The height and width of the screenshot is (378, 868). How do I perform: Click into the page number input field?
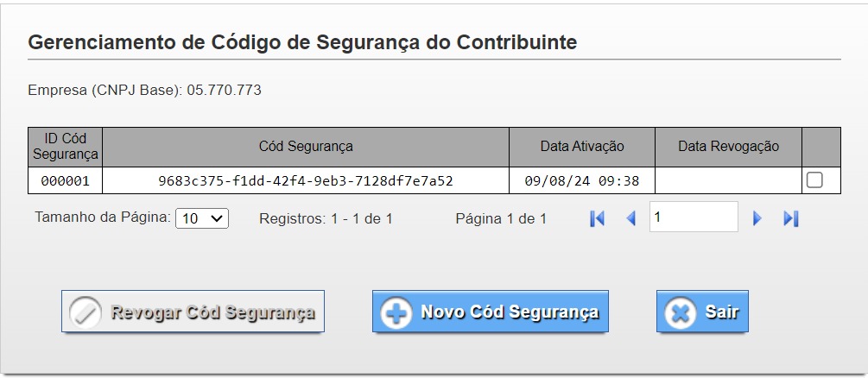coord(694,217)
